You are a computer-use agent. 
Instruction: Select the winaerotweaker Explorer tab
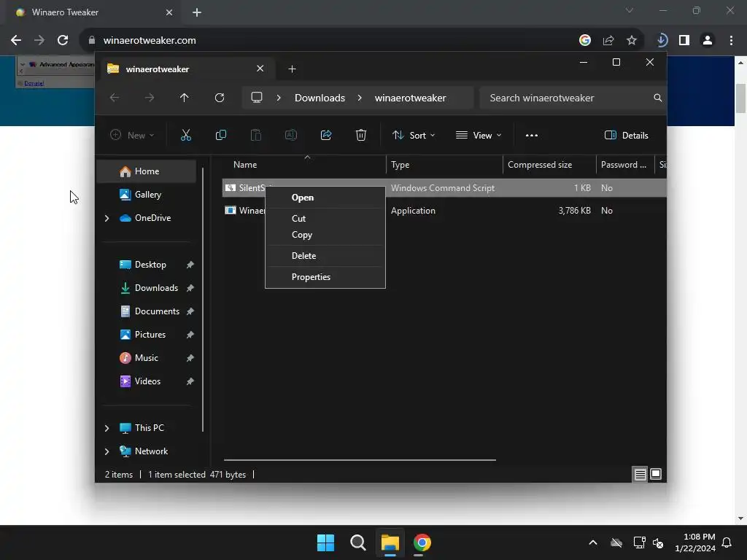point(186,69)
